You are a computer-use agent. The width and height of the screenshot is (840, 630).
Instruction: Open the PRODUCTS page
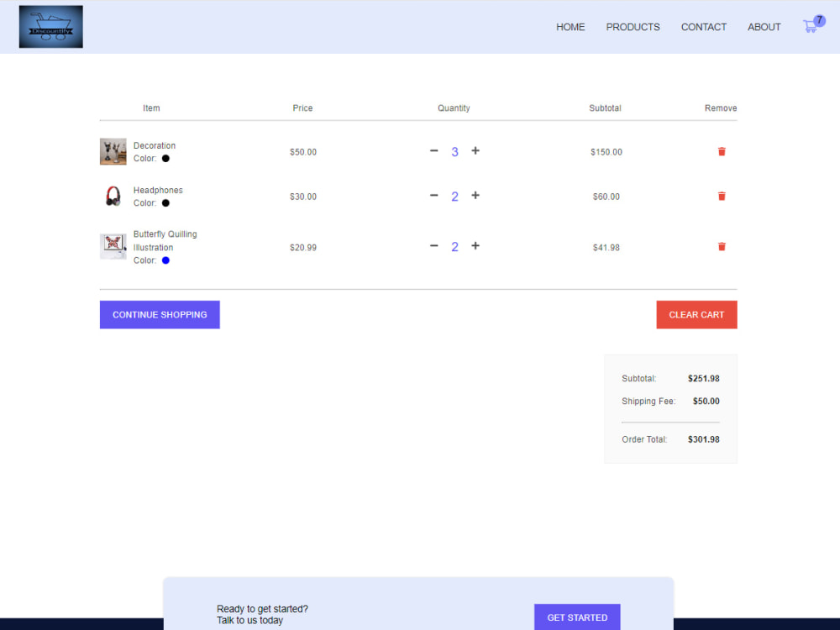click(x=633, y=27)
